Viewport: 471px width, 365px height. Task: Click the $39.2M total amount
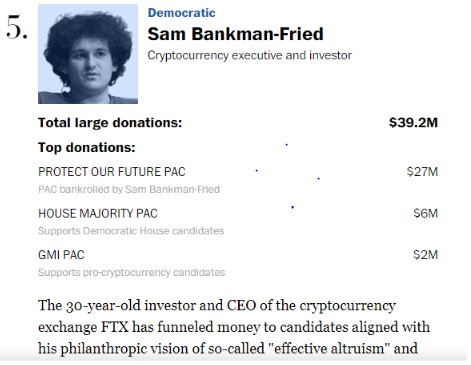(413, 122)
